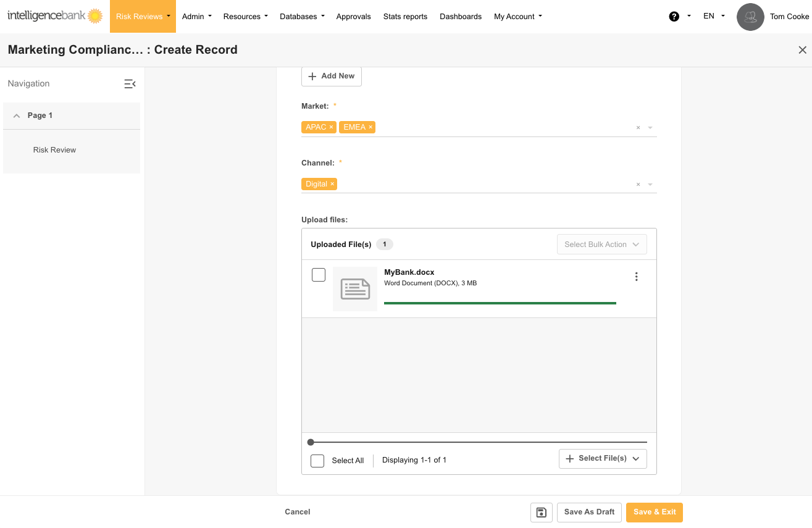Remove the EMEA market tag
The image size is (812, 528).
coord(370,127)
